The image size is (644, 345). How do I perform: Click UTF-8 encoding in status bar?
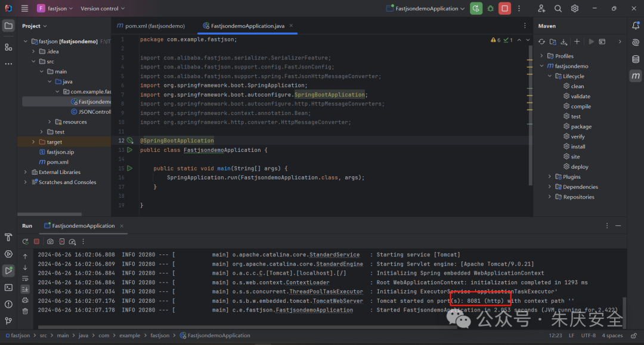(588, 335)
